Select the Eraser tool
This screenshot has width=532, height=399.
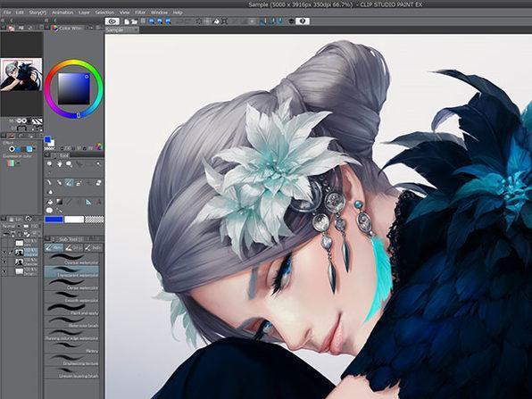point(98,183)
